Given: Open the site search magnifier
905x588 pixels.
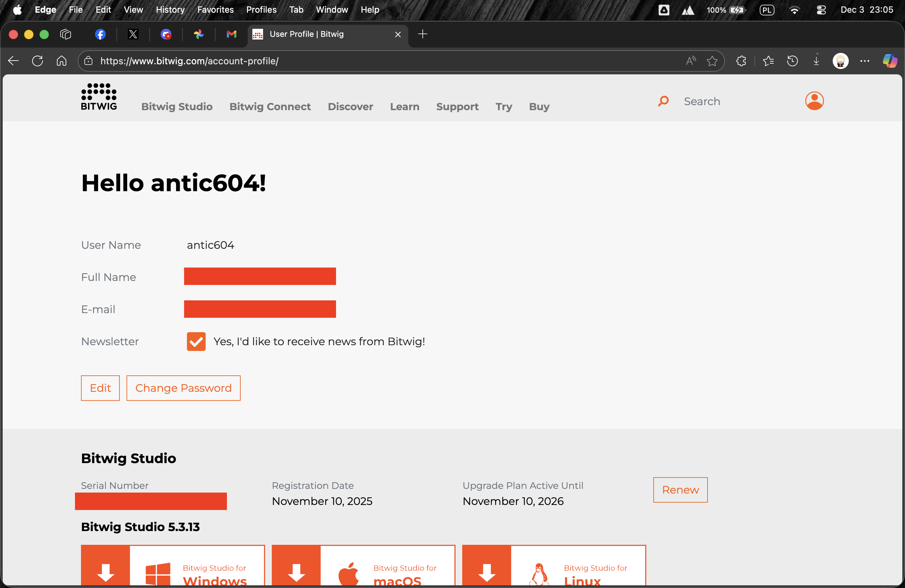Looking at the screenshot, I should tap(663, 101).
